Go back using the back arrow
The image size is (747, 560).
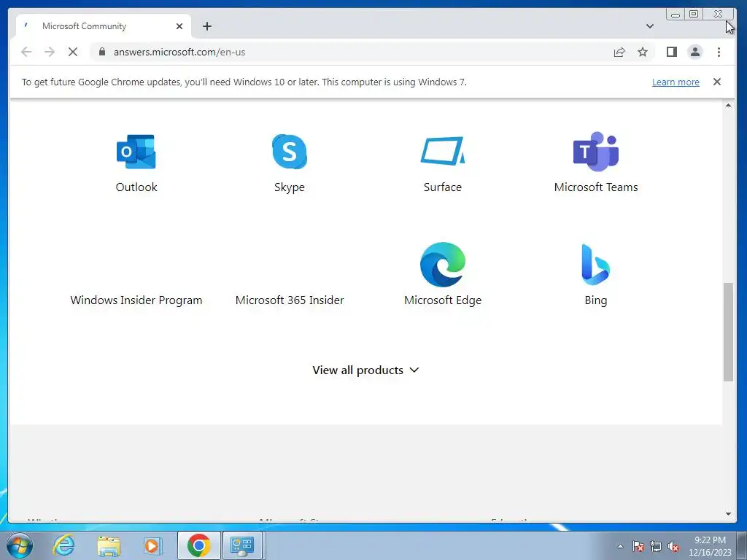coord(26,52)
